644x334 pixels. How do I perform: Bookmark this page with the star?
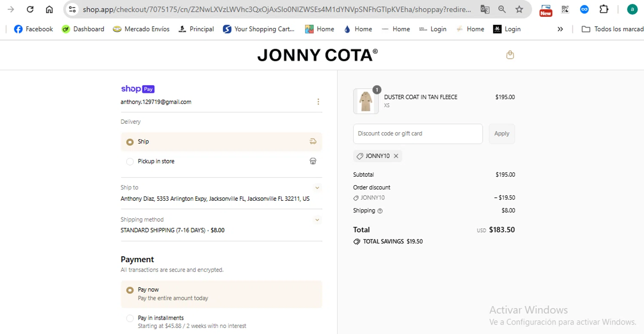pos(519,9)
